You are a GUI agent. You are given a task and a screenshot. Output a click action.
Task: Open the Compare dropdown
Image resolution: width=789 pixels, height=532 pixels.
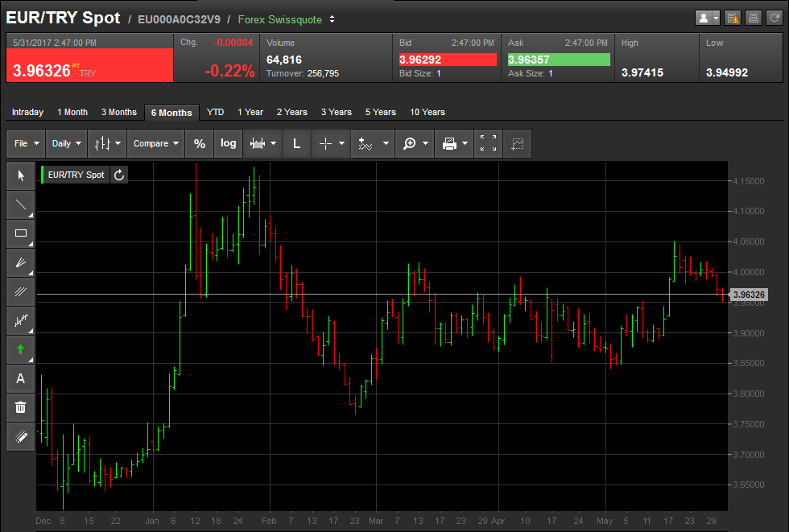pos(156,143)
